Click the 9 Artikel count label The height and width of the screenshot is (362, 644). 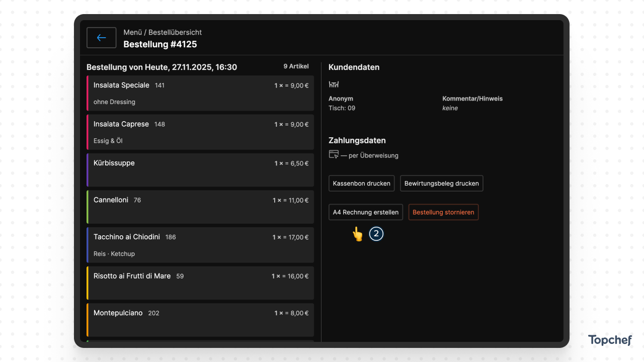click(296, 66)
